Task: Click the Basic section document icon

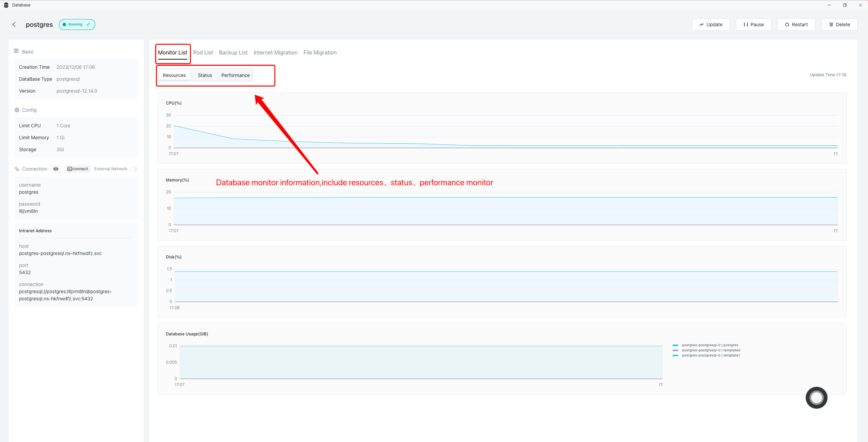Action: 16,51
